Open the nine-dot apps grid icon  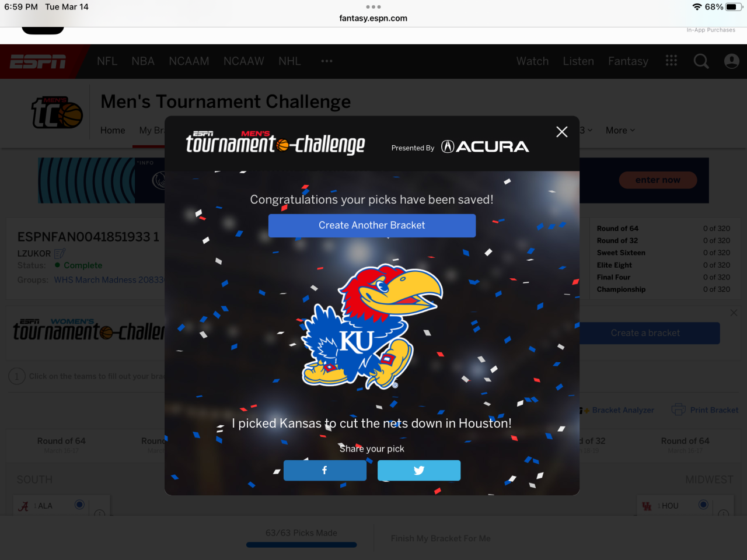coord(671,61)
